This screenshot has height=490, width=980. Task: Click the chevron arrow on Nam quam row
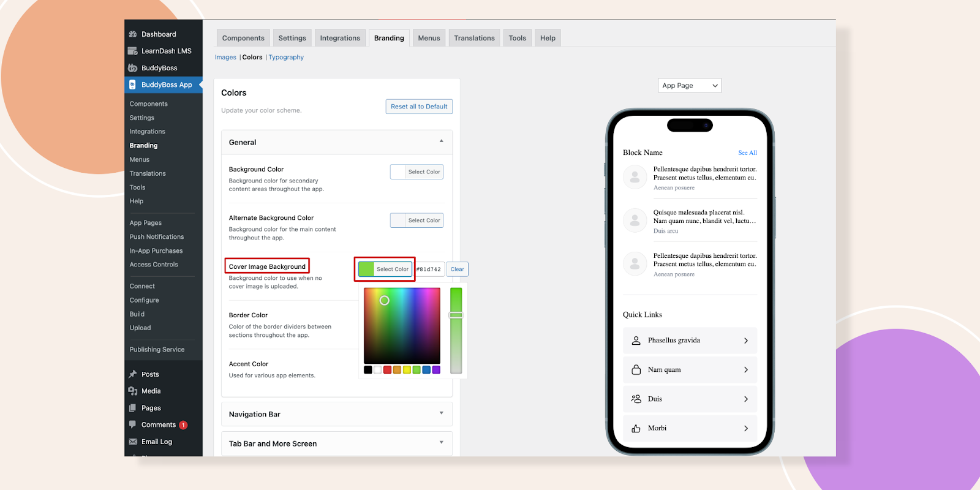(x=746, y=370)
